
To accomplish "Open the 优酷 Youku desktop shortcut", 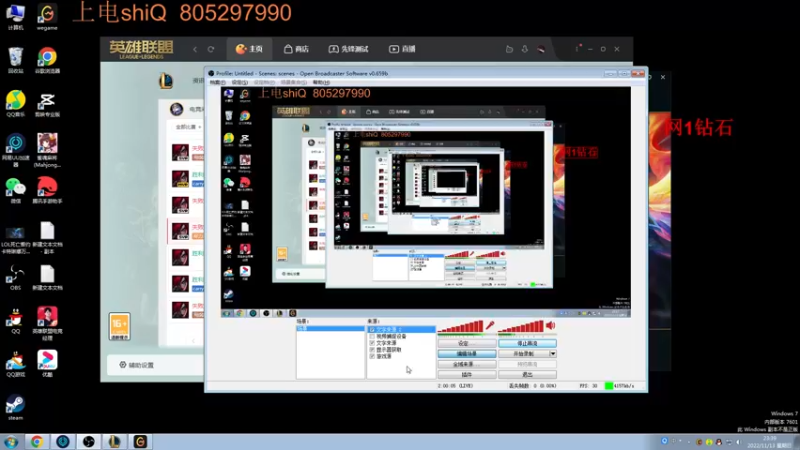I will pos(47,364).
